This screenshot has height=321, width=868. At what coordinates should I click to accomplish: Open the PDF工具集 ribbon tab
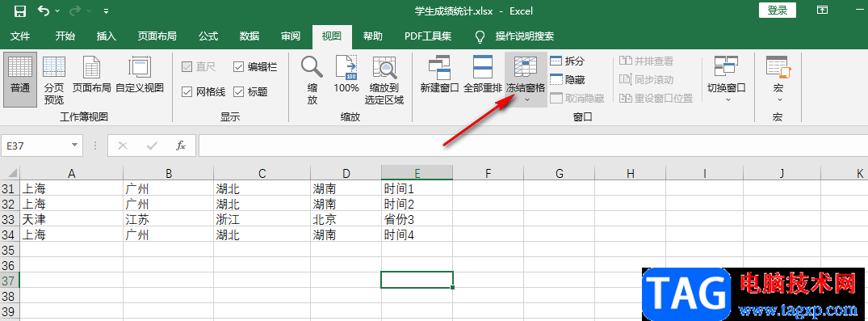coord(428,36)
